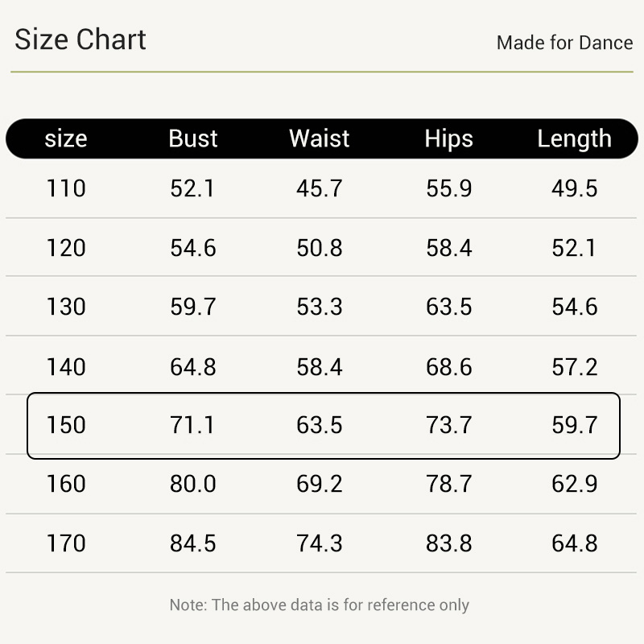This screenshot has height=644, width=644.
Task: Select the size 110 row label
Action: tap(66, 188)
